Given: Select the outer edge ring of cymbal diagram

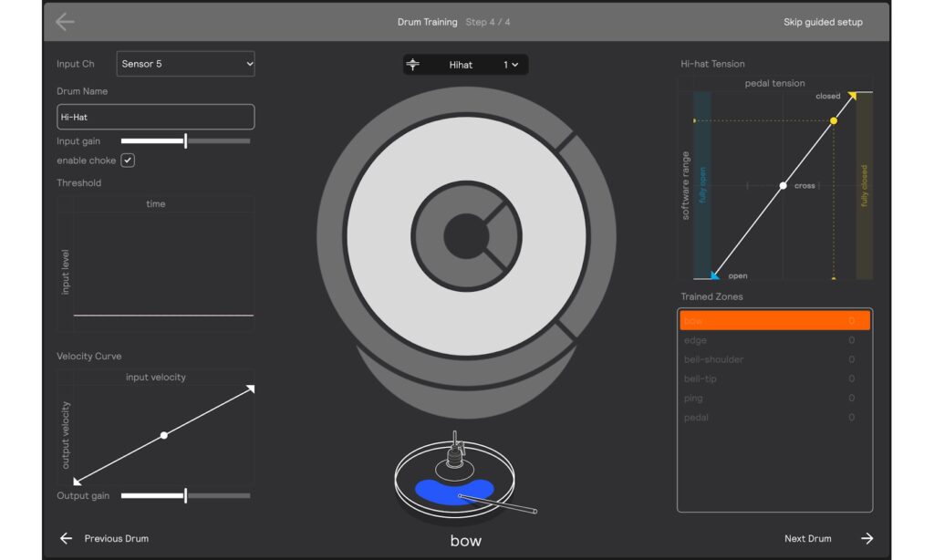Looking at the screenshot, I should click(x=330, y=236).
